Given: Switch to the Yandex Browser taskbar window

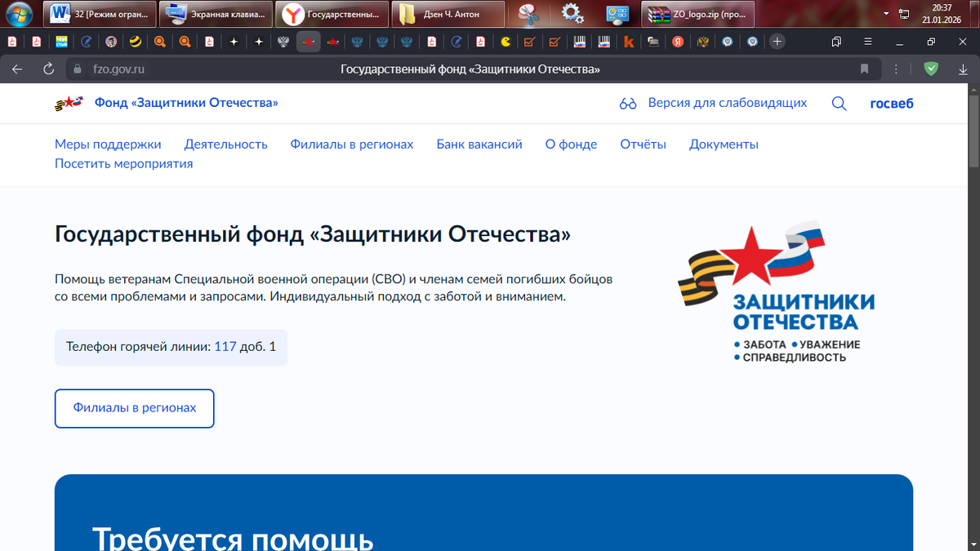Looking at the screenshot, I should 332,14.
